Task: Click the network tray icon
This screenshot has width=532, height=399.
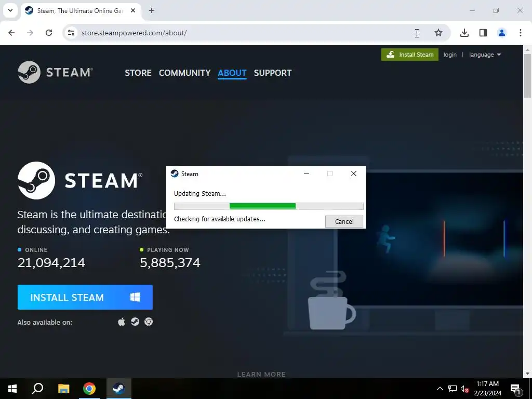Action: pyautogui.click(x=453, y=389)
